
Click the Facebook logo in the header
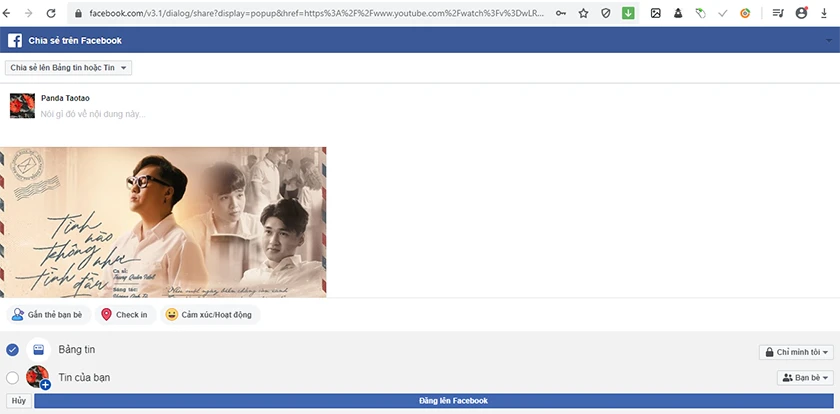pyautogui.click(x=14, y=40)
